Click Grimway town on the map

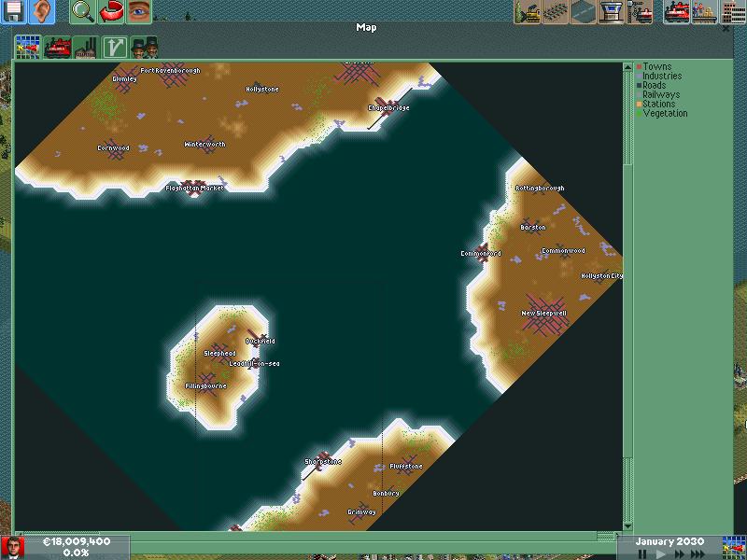click(x=361, y=512)
